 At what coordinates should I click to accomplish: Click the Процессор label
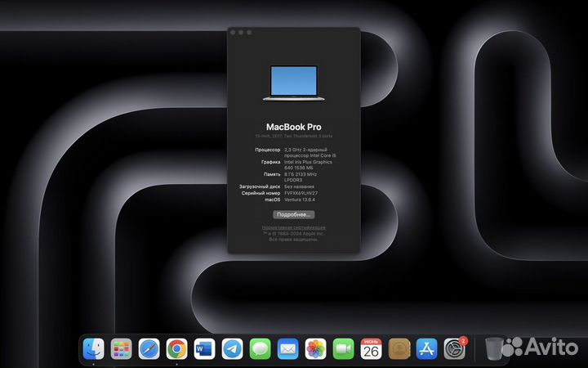[x=267, y=150]
